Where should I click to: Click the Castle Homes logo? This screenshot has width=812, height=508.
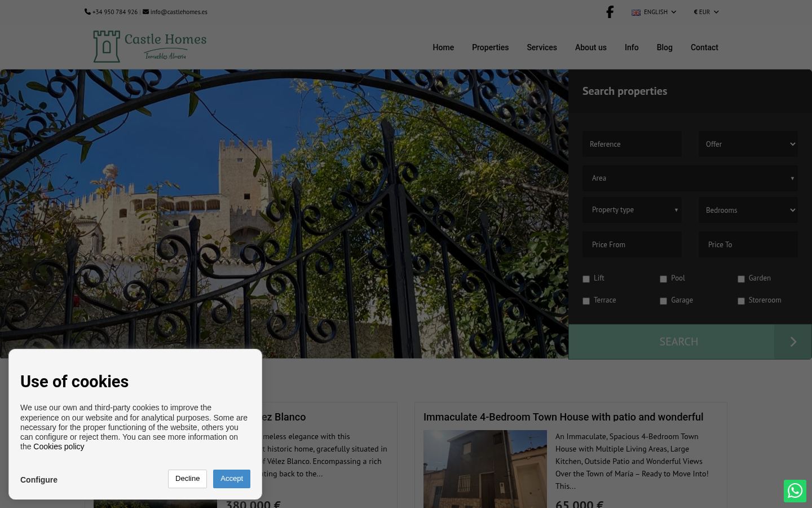coord(150,46)
